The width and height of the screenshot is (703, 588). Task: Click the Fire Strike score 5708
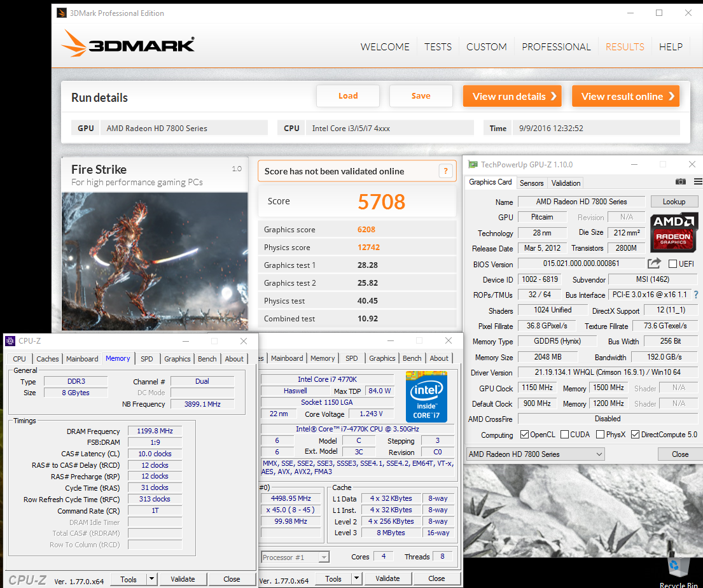point(382,201)
